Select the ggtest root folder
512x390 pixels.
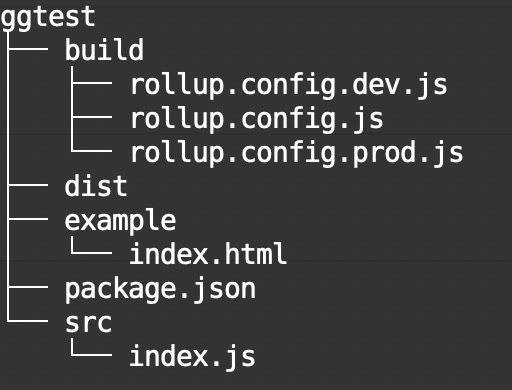[x=48, y=18]
